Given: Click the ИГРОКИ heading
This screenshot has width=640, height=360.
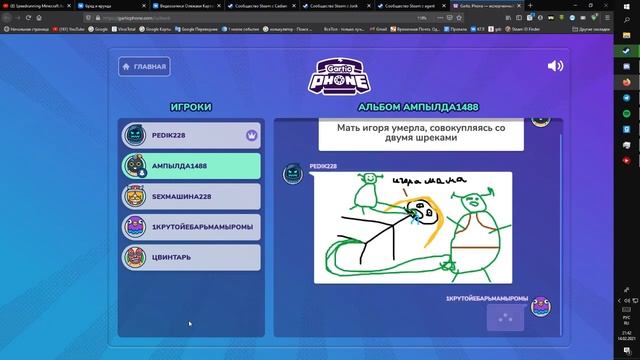Looking at the screenshot, I should point(191,107).
